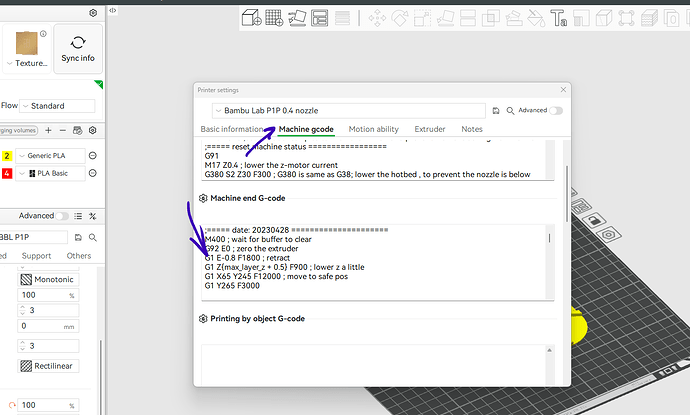This screenshot has height=415, width=690.
Task: Click the Flushing volumes button
Action: click(18, 130)
